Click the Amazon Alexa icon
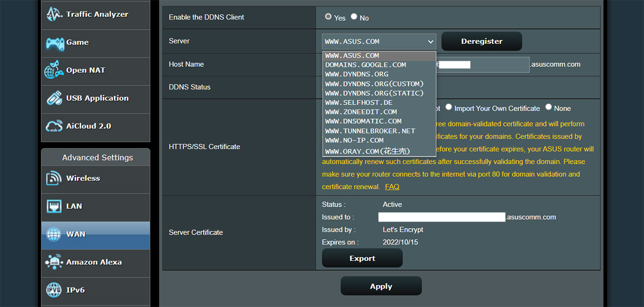This screenshot has width=644, height=307. pos(54,262)
